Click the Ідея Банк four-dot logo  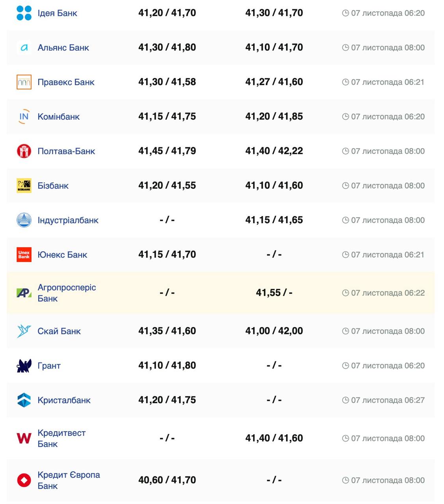pyautogui.click(x=24, y=13)
